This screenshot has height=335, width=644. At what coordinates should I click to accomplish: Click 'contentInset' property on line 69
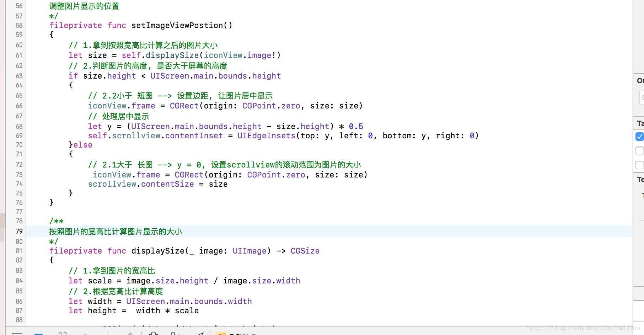tap(194, 135)
